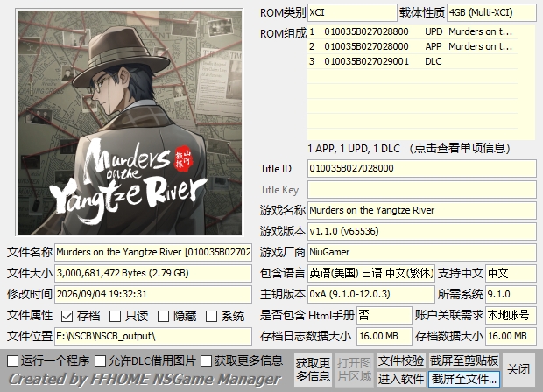
Task: Click the 游戏厂商 field NiuGamer
Action: click(x=422, y=252)
